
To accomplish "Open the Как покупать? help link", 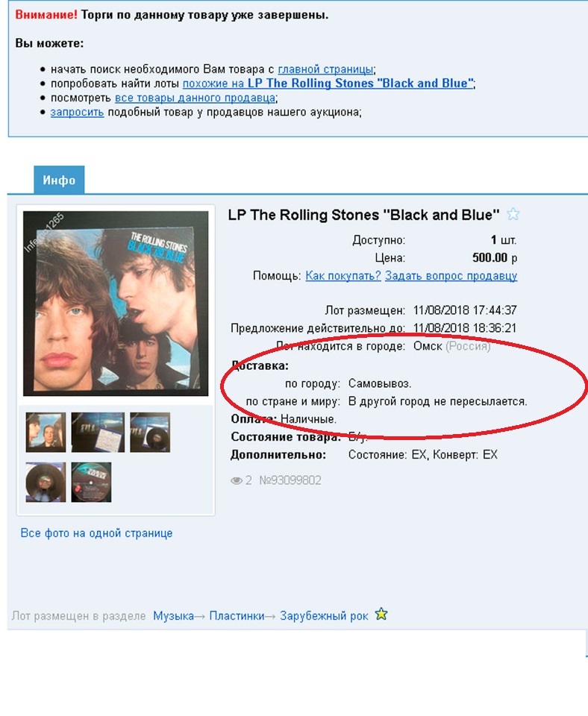I will (x=343, y=276).
